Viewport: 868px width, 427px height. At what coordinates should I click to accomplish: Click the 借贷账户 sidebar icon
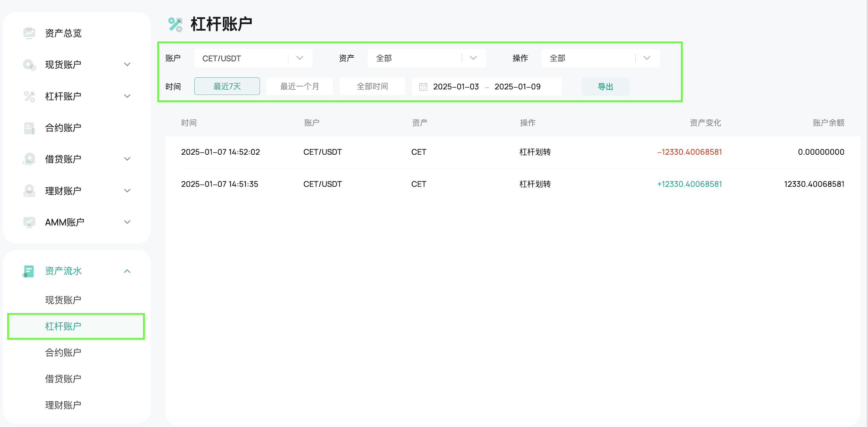coord(29,159)
